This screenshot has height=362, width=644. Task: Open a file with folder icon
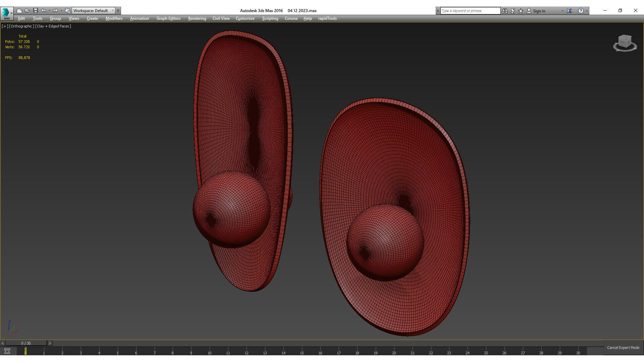[x=28, y=11]
